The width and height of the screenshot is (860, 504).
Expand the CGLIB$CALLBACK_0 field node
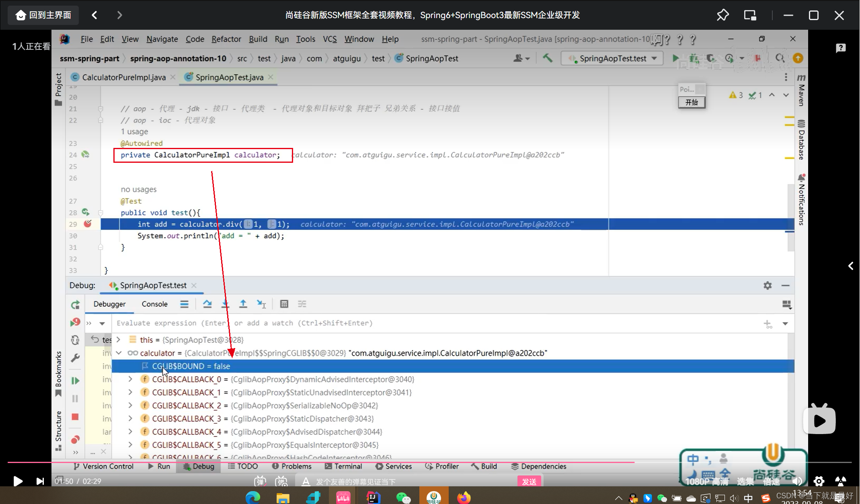tap(130, 379)
